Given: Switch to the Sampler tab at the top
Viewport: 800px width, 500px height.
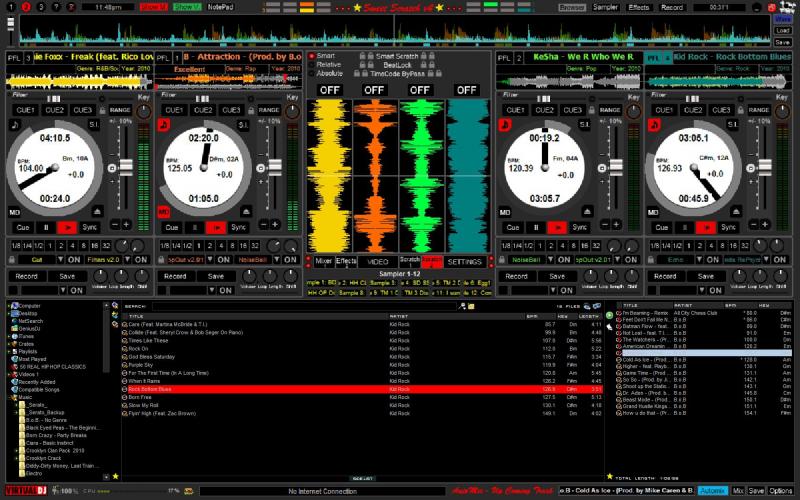Looking at the screenshot, I should point(606,7).
